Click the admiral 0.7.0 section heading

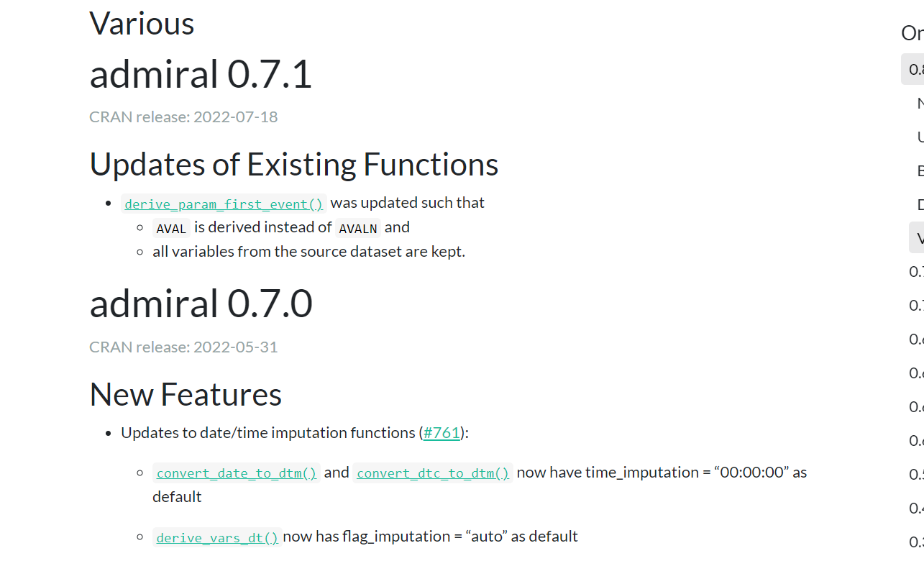(x=201, y=304)
